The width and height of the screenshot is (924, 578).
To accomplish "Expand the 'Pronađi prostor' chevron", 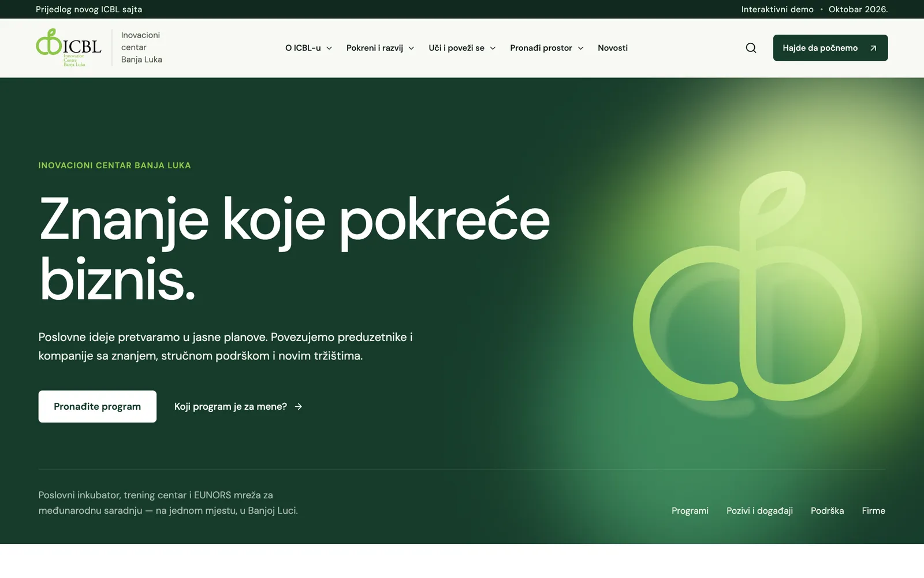I will coord(580,48).
